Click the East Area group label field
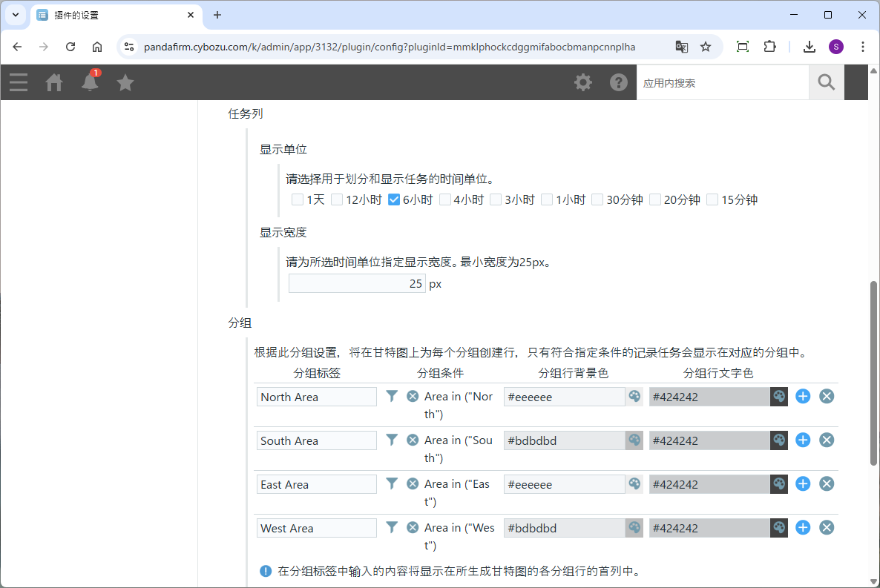Viewport: 880px width, 588px height. tap(317, 484)
